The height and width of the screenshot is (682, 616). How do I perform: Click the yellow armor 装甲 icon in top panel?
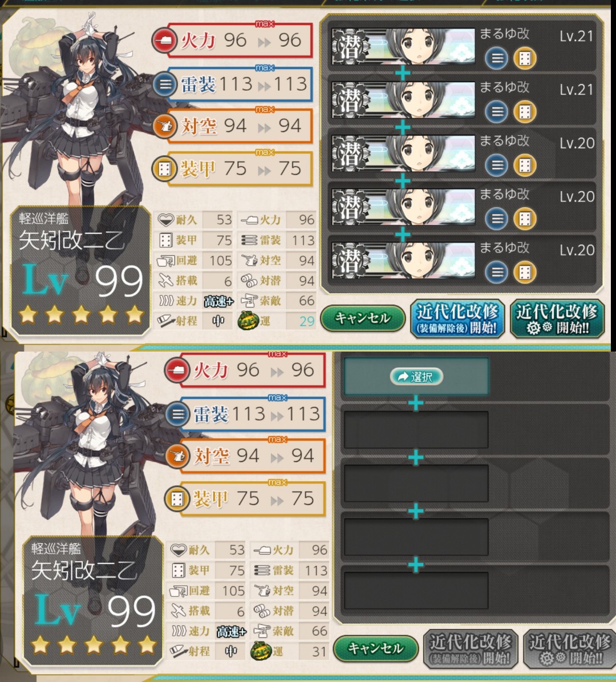[164, 169]
